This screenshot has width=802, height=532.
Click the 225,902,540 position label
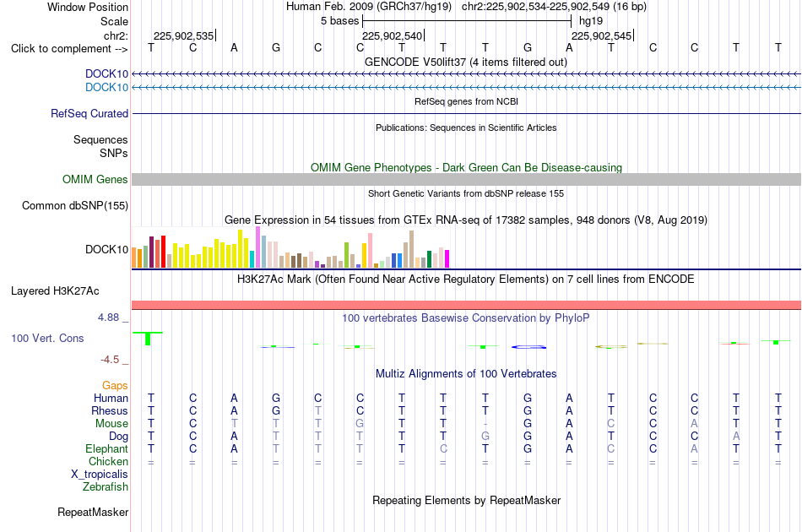tap(393, 36)
